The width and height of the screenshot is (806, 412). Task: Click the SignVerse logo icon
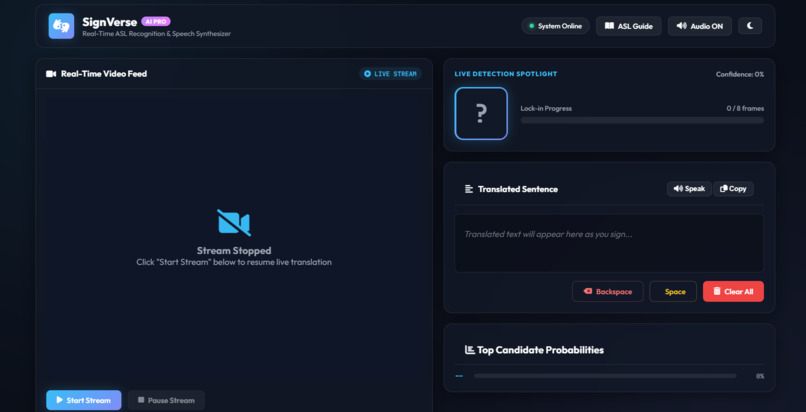point(61,26)
